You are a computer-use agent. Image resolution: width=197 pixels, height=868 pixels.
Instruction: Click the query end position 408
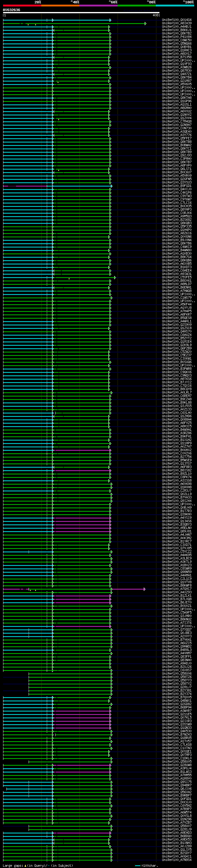point(155,15)
